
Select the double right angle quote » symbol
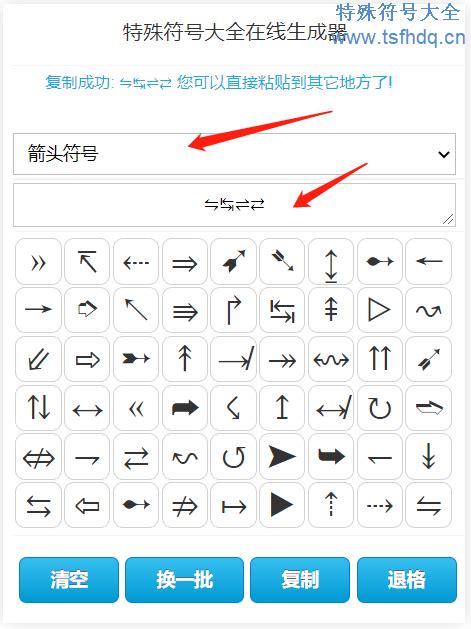point(39,262)
